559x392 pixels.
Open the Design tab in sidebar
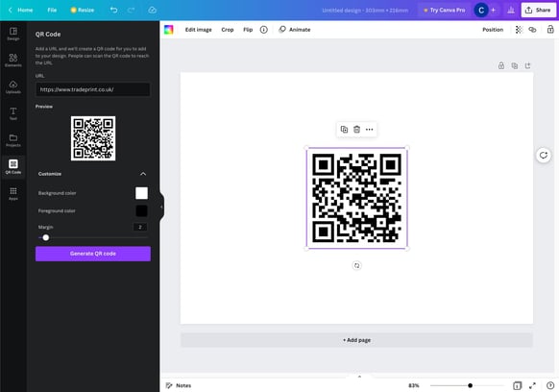[x=13, y=34]
